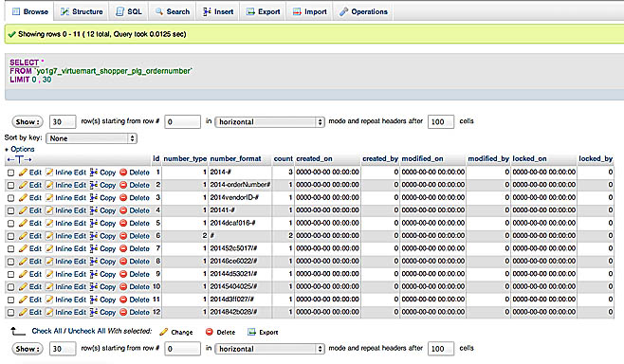624x364 pixels.
Task: Click the Check All arrow icon
Action: [x=18, y=331]
